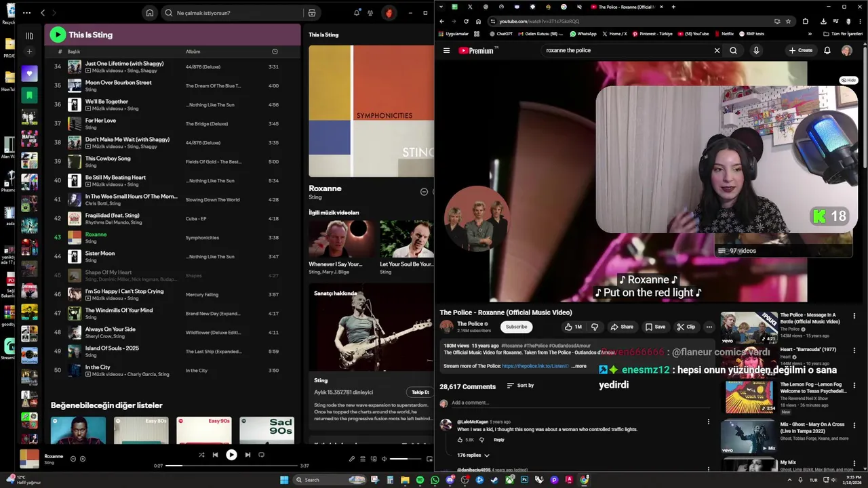Open the Netflix bookmark
868x488 pixels.
[724, 33]
